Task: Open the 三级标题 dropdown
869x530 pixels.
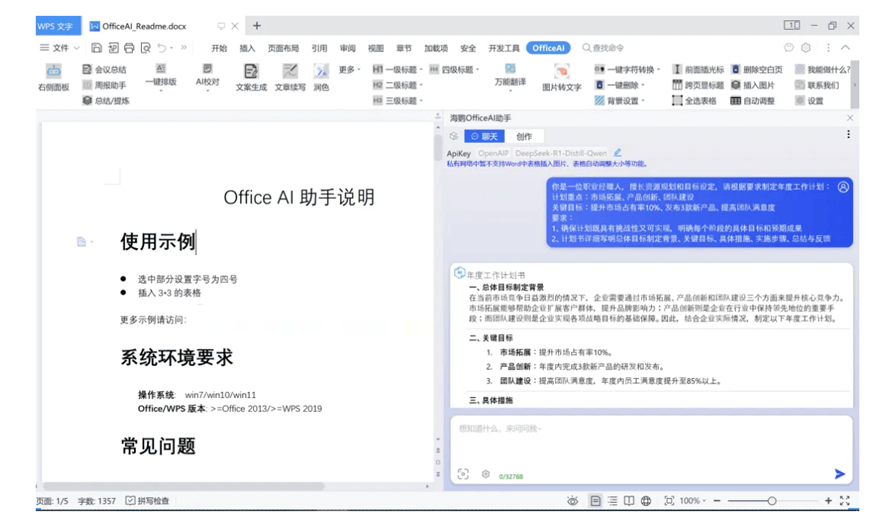Action: coord(421,101)
